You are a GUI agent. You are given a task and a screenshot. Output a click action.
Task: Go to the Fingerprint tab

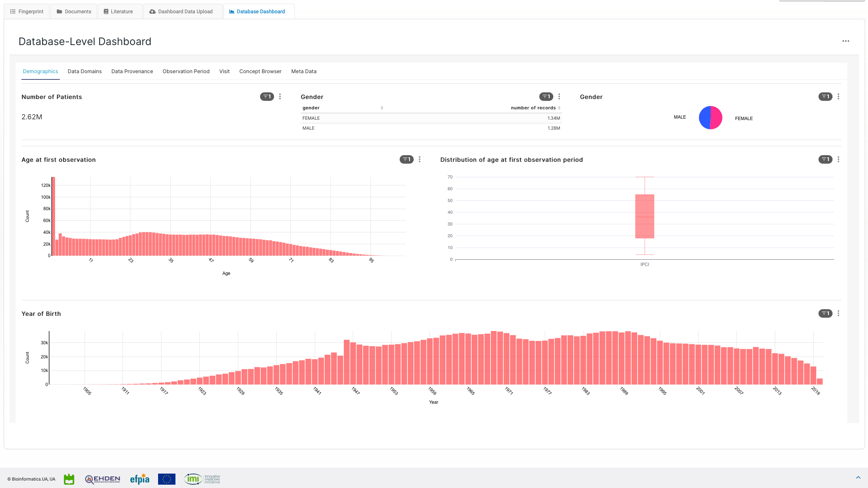(27, 11)
